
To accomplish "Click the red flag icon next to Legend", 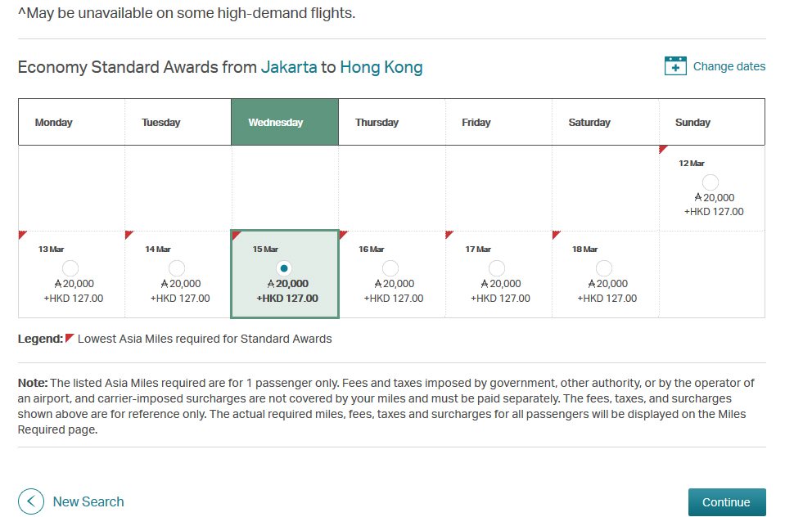I will 70,338.
